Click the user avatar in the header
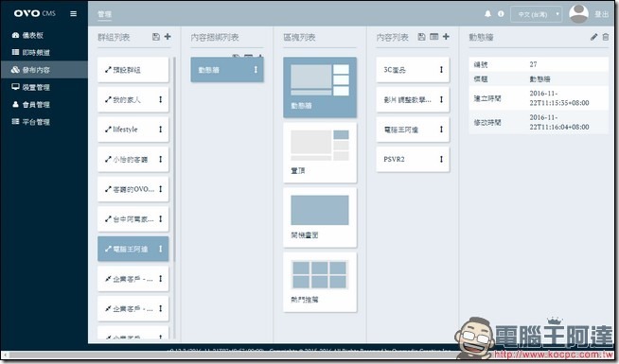This screenshot has width=619, height=364. pos(578,14)
